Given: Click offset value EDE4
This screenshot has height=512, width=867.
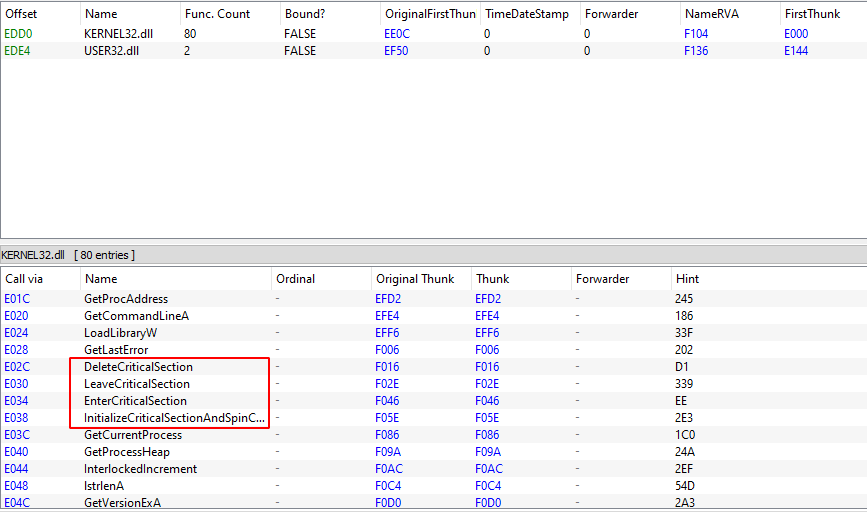Looking at the screenshot, I should coord(17,51).
